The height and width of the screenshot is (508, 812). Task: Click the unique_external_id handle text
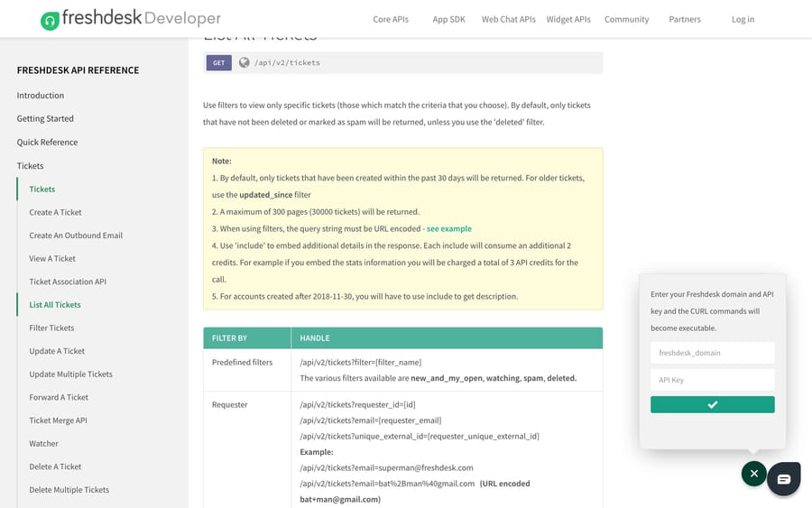click(x=420, y=437)
